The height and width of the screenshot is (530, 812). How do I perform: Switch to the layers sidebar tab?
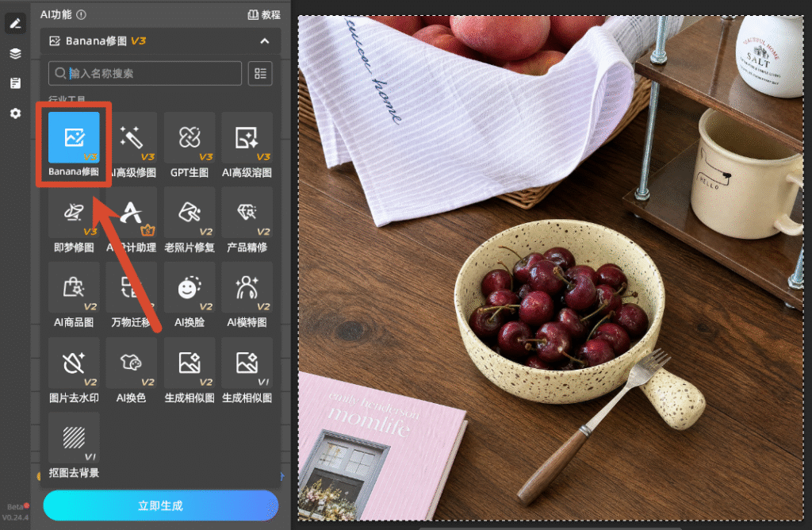[x=15, y=53]
